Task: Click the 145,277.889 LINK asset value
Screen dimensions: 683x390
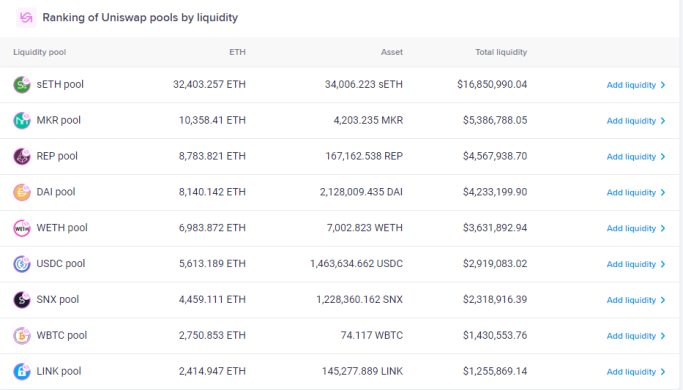Action: 362,371
